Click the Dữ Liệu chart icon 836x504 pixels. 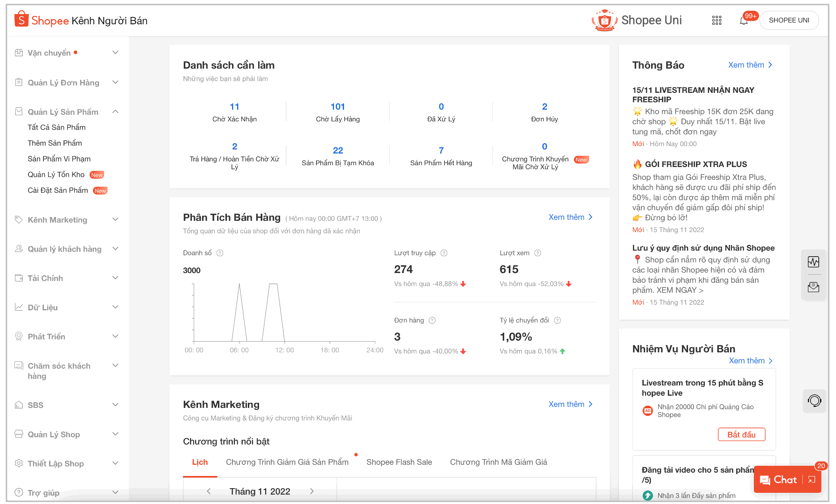point(18,307)
